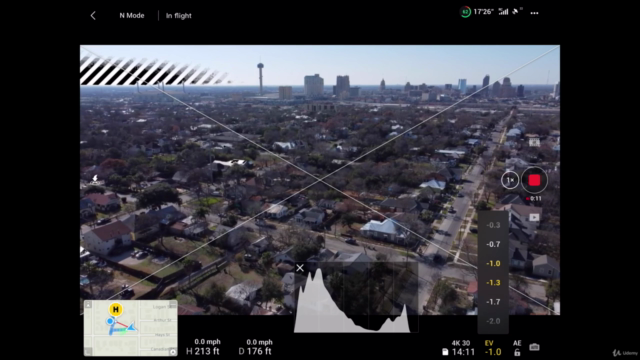The width and height of the screenshot is (640, 360).
Task: Tap the D 176 ft distance readout
Action: (x=255, y=351)
